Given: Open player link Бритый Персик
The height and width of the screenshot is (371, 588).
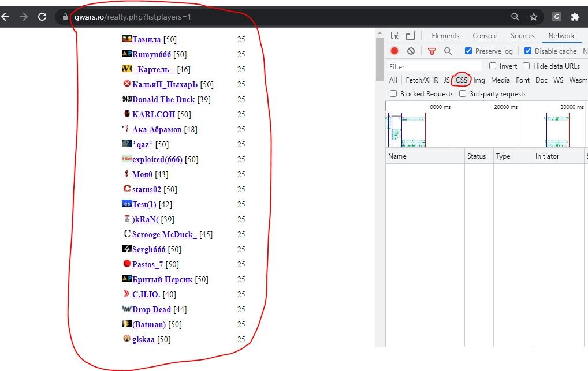Looking at the screenshot, I should pyautogui.click(x=162, y=279).
